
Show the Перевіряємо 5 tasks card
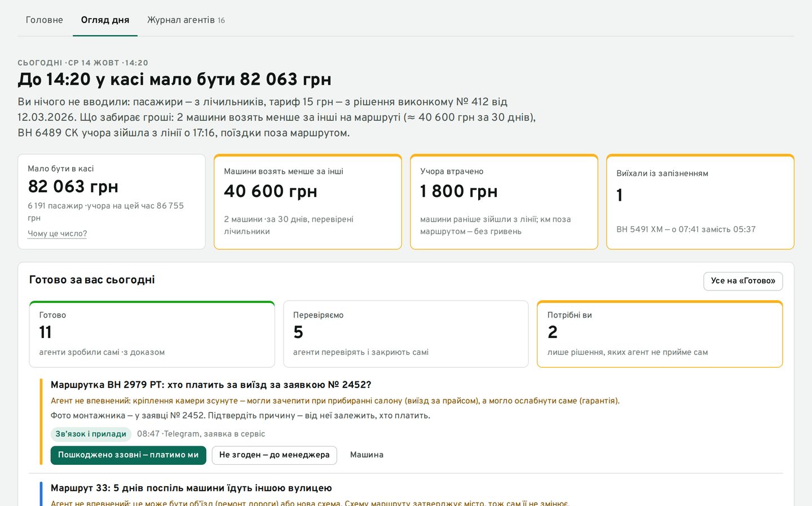point(406,334)
